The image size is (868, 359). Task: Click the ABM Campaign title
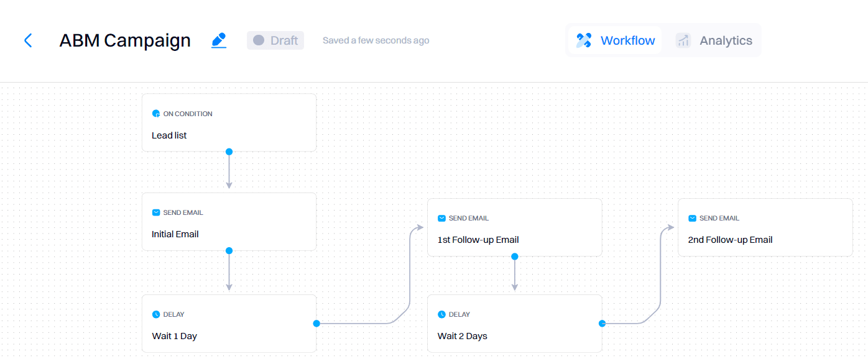(125, 41)
